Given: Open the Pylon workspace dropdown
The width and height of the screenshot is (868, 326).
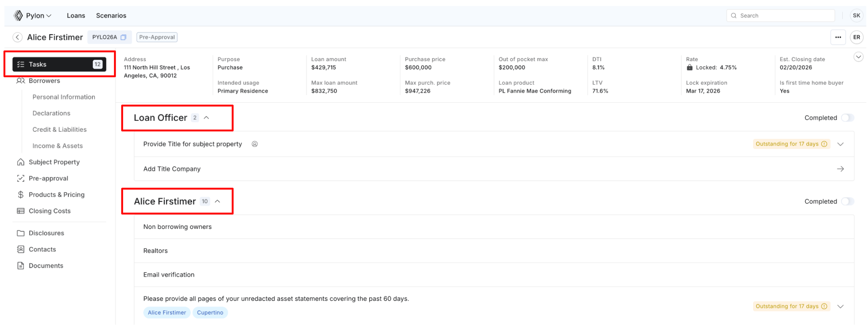Looking at the screenshot, I should click(39, 16).
